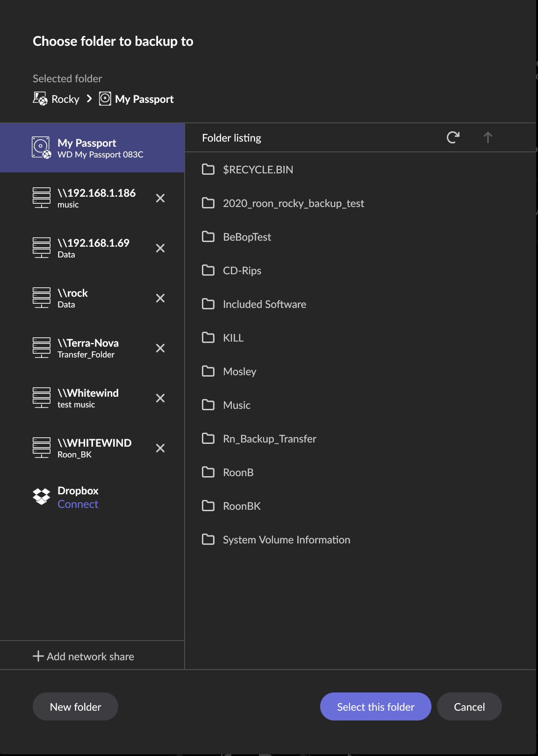Remove the \\192.168.1.186 music share
The height and width of the screenshot is (756, 538).
(160, 198)
